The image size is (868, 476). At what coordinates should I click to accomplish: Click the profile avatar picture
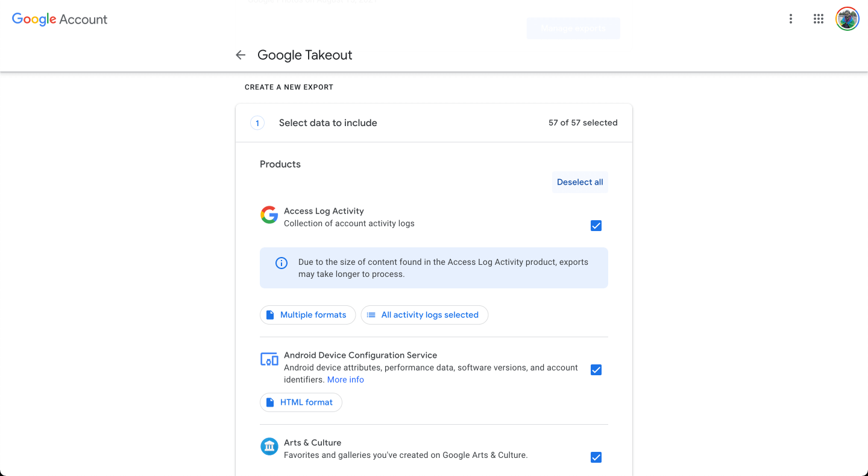pos(847,19)
